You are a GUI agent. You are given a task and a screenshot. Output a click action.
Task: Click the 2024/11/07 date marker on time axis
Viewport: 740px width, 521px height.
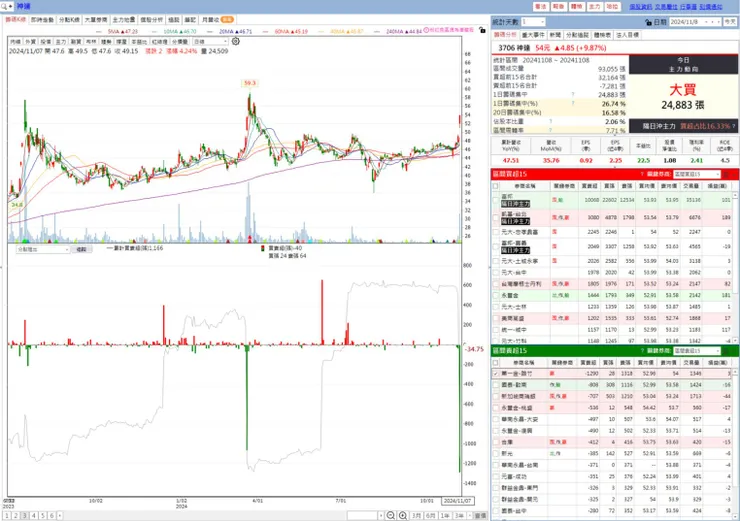(458, 501)
